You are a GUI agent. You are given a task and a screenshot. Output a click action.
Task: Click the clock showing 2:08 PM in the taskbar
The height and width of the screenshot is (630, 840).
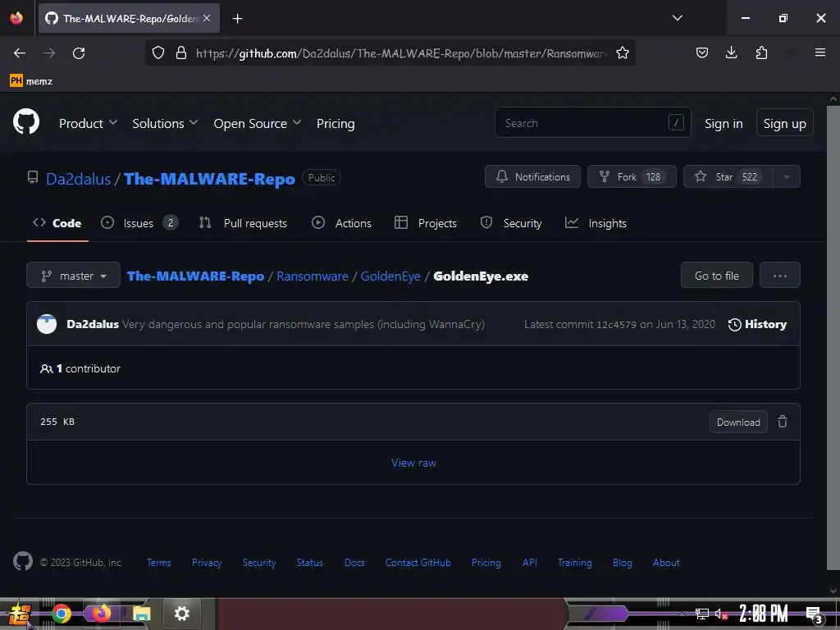763,614
